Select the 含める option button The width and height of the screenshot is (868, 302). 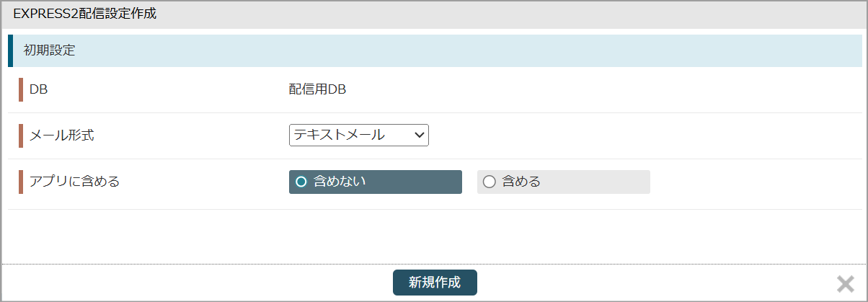[x=563, y=182]
